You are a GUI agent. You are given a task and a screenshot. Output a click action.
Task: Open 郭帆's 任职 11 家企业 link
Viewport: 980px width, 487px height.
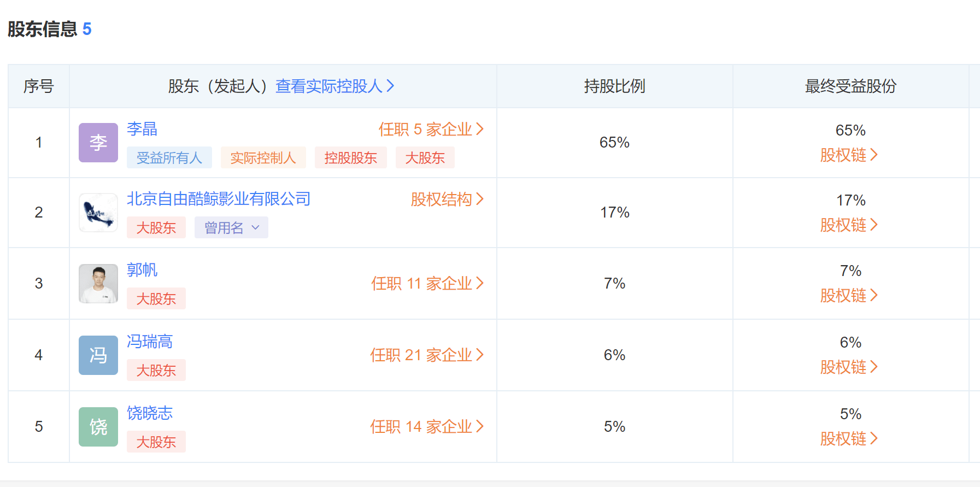click(x=427, y=283)
